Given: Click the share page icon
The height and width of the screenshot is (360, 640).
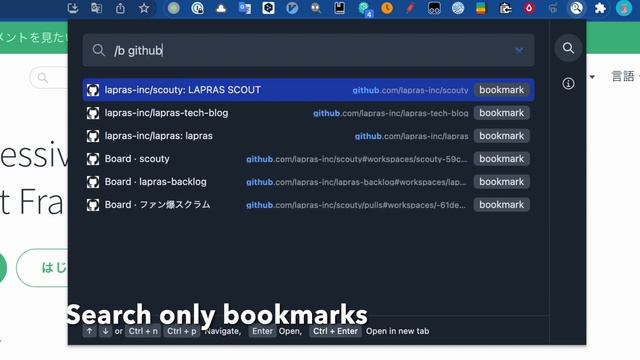Looking at the screenshot, I should click(x=120, y=8).
